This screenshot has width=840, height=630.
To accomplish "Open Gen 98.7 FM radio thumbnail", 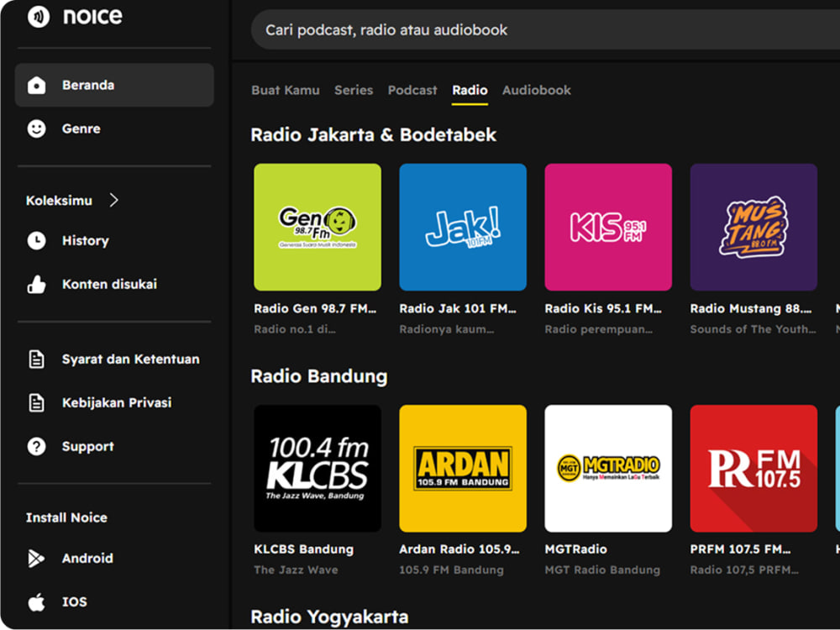I will coord(318,227).
